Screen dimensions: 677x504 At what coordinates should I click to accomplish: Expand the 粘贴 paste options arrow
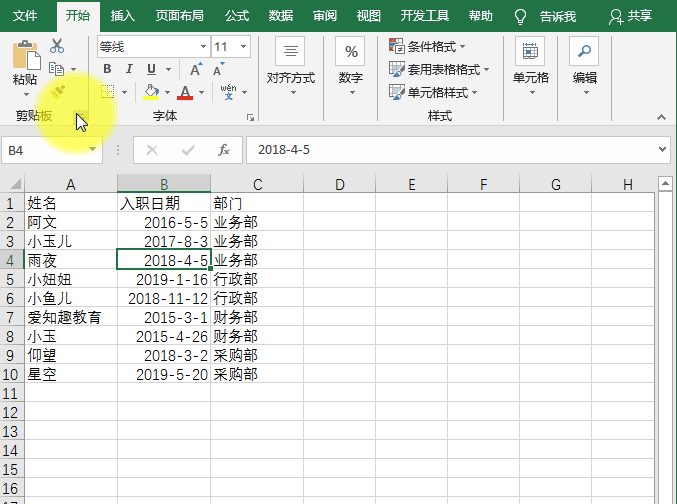[x=26, y=95]
